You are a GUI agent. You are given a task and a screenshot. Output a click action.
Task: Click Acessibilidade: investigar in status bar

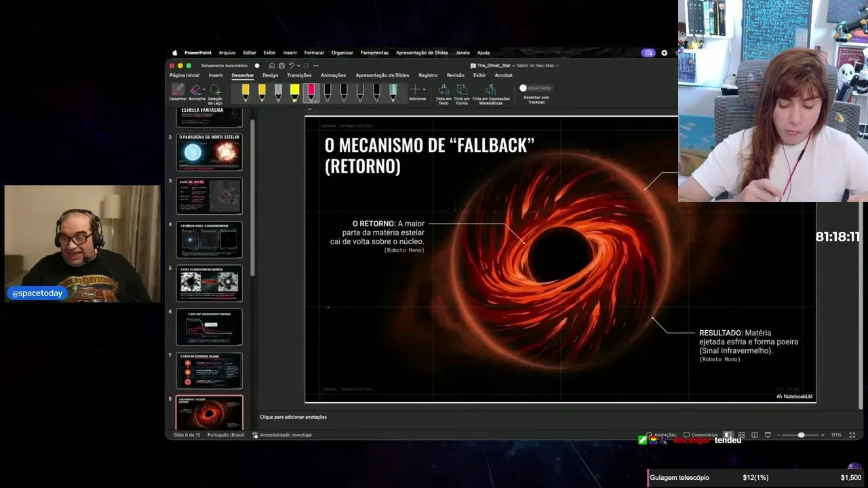[282, 434]
